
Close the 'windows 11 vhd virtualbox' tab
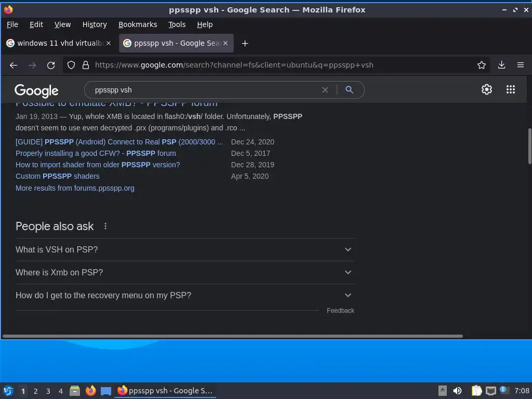click(109, 43)
